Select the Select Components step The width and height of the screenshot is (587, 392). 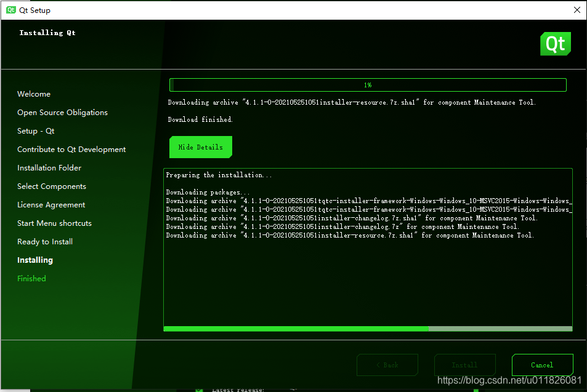52,186
